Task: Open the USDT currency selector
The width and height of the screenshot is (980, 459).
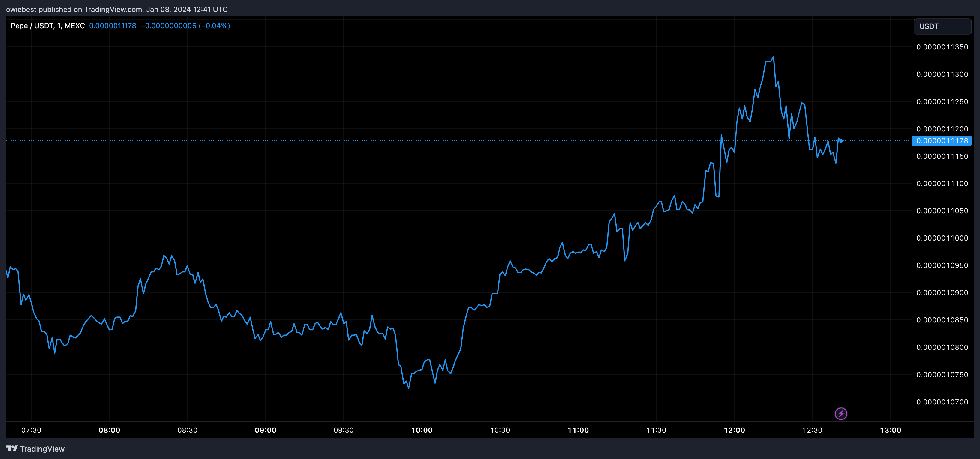Action: click(942, 26)
